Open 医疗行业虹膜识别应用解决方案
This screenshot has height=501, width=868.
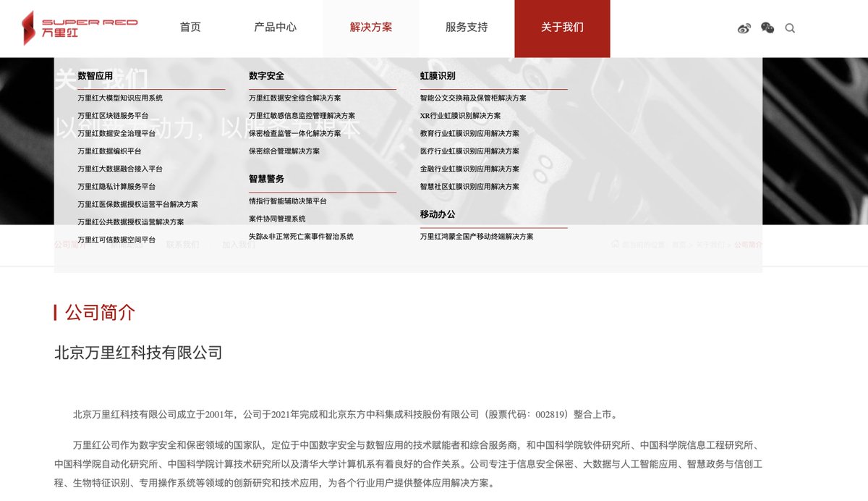(x=470, y=151)
